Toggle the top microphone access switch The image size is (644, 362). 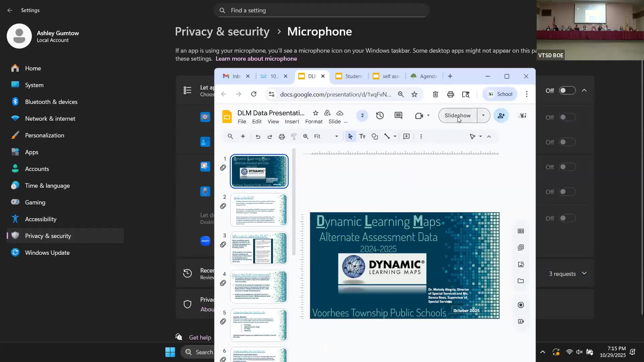click(x=567, y=90)
